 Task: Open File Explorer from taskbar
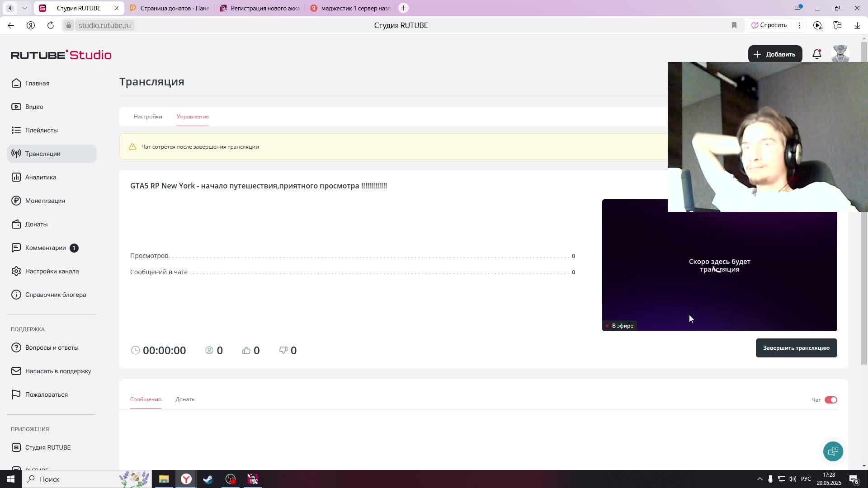tap(164, 479)
